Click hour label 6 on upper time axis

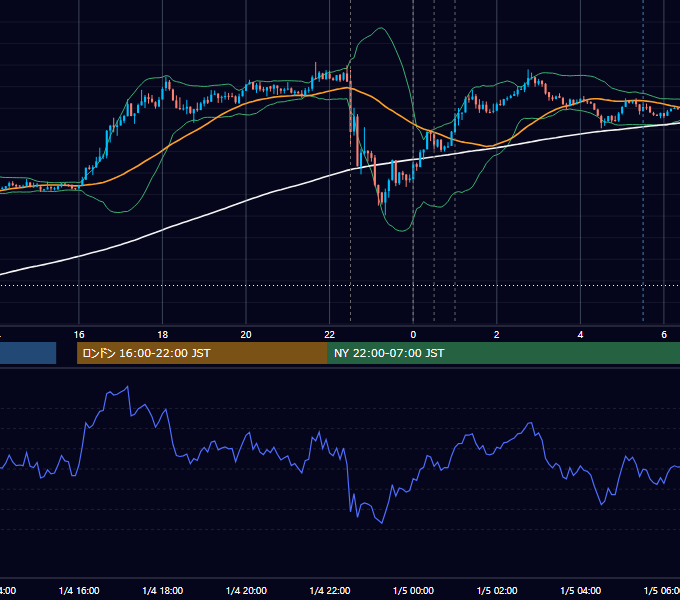[664, 335]
